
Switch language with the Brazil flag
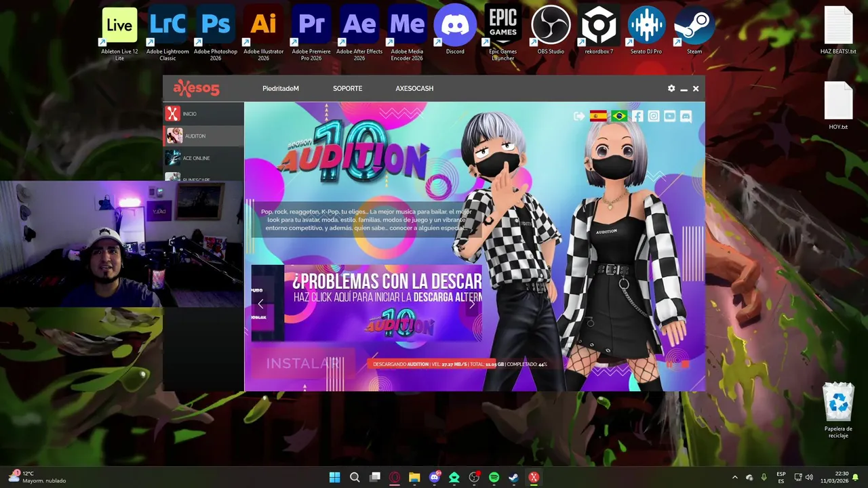618,117
